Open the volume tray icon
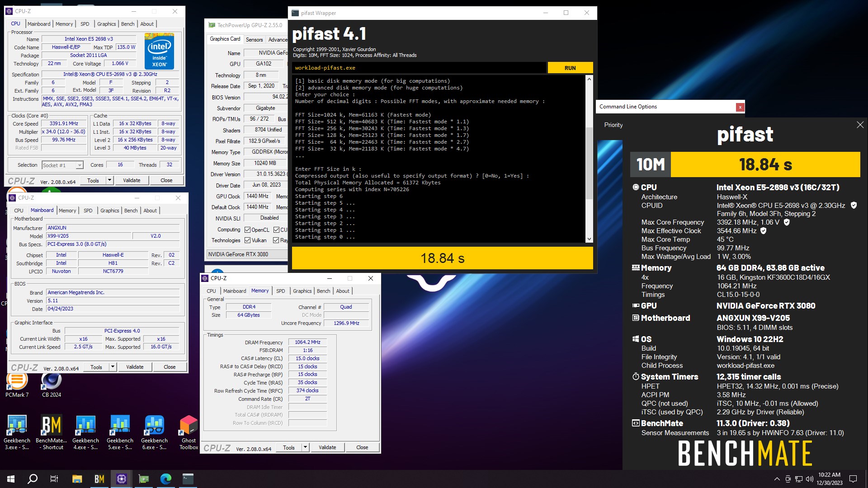 click(809, 479)
